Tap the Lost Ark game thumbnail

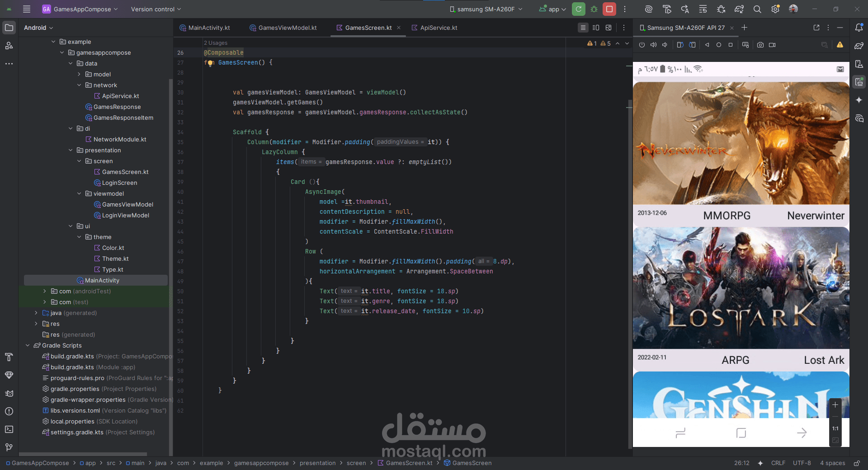click(x=741, y=288)
